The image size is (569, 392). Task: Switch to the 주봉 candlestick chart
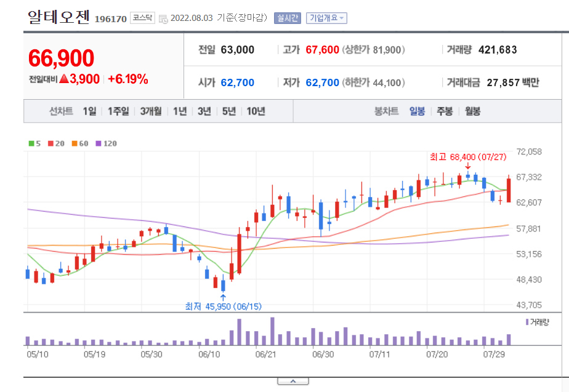[x=445, y=111]
